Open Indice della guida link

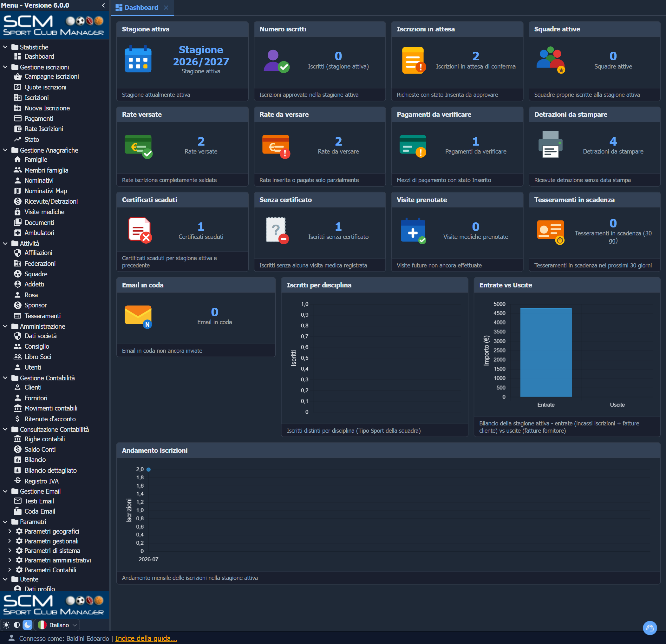(146, 638)
